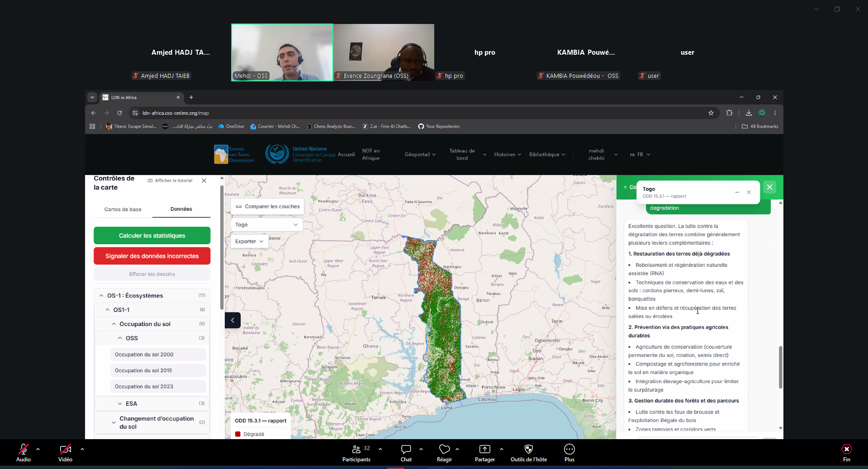Expand video options arrow next to Vidéo

pos(82,449)
